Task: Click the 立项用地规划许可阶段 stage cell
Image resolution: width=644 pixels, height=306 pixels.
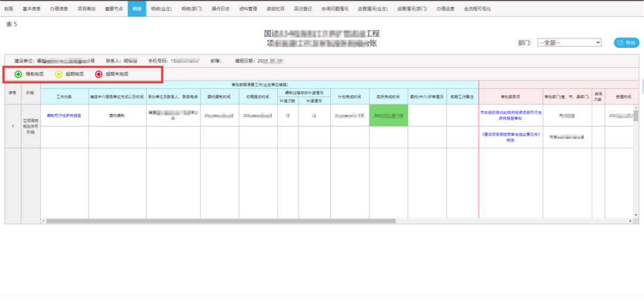Action: 31,126
